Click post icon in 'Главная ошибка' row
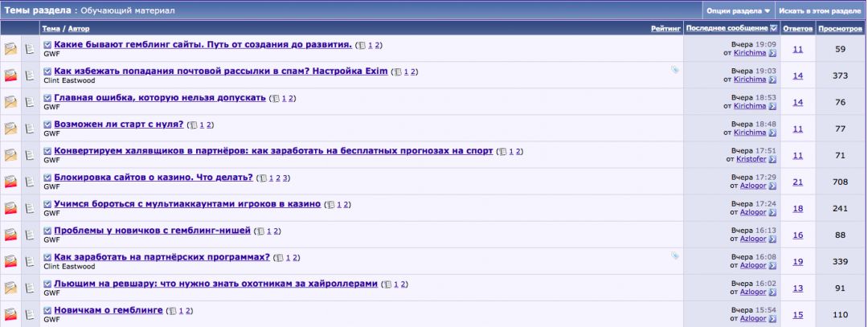 coord(30,102)
